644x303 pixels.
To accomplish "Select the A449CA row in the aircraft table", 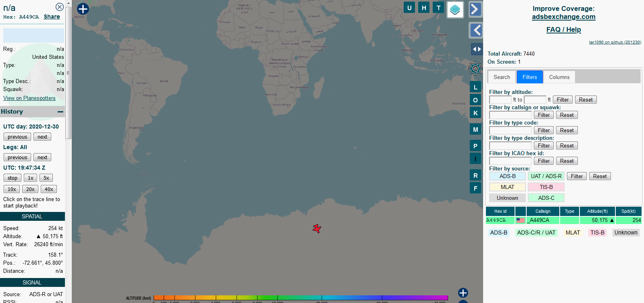I will click(x=563, y=220).
